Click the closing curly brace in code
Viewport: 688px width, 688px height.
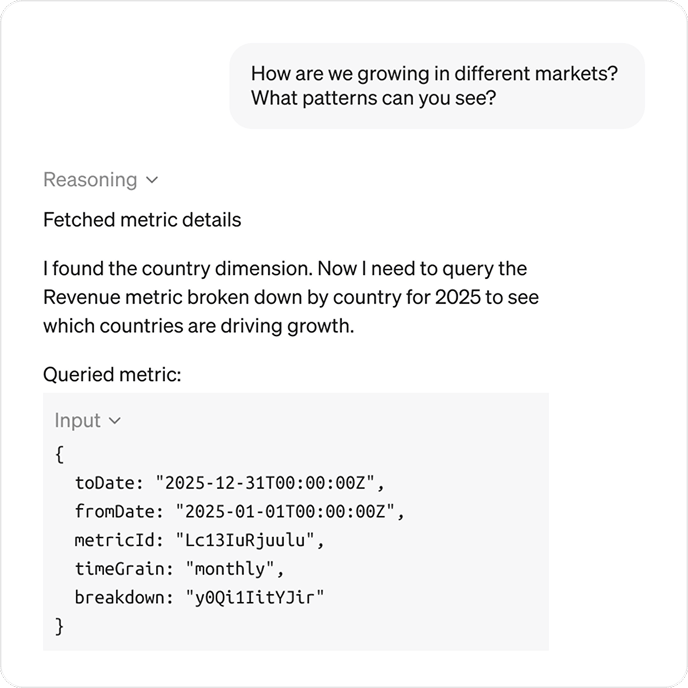pos(60,627)
